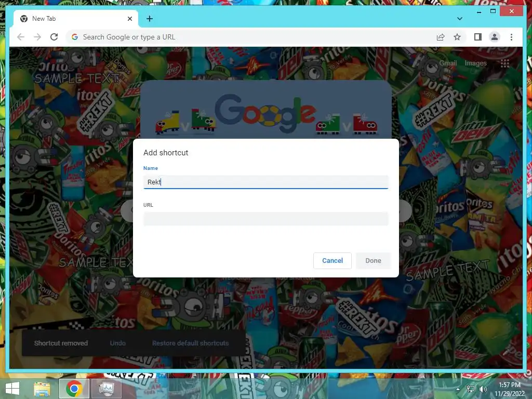
Task: Select the New Tab browser tab
Action: click(76, 19)
